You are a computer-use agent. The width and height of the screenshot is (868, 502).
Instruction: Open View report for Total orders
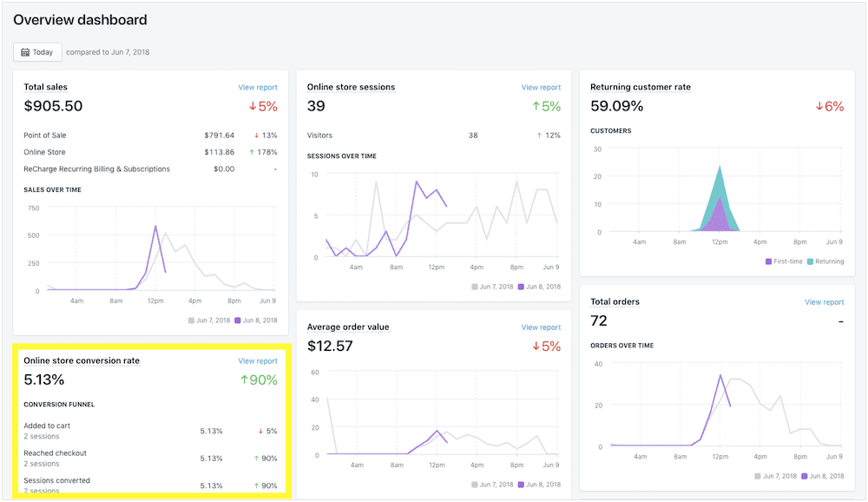click(824, 302)
